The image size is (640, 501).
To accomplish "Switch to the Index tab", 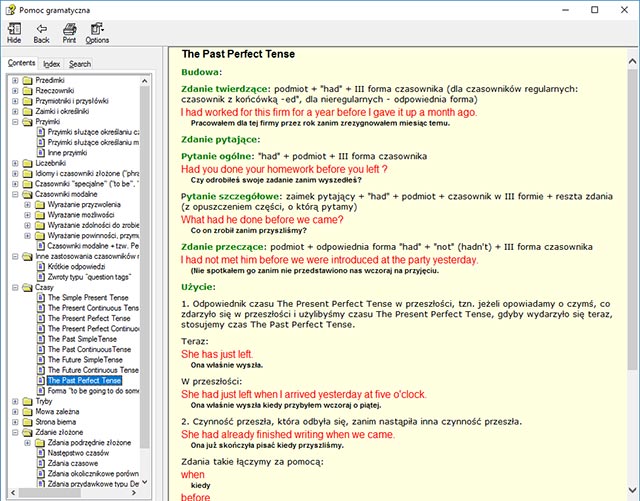I will tap(51, 64).
